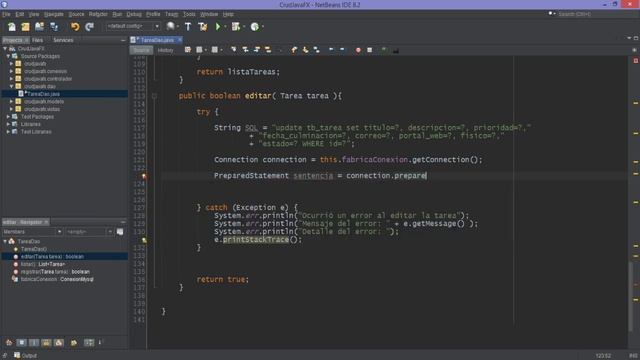Click the Redo arrow icon

(89, 27)
